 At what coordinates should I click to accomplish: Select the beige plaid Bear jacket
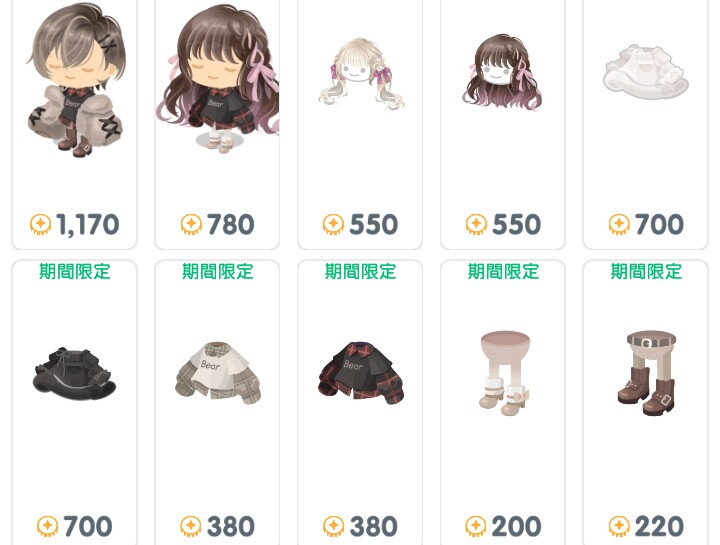[x=218, y=373]
